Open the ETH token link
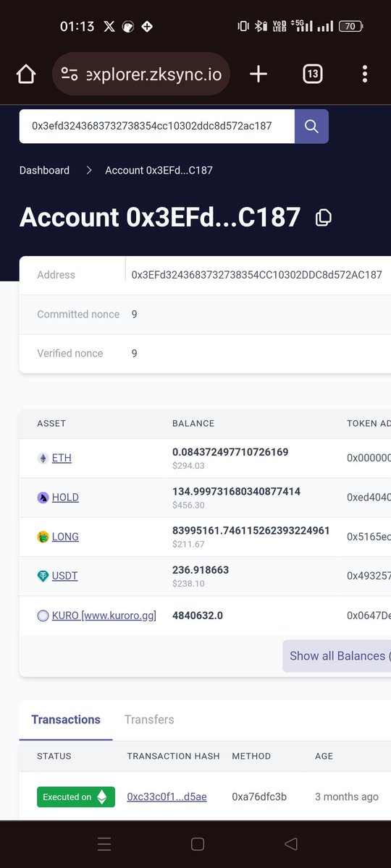 pyautogui.click(x=62, y=458)
